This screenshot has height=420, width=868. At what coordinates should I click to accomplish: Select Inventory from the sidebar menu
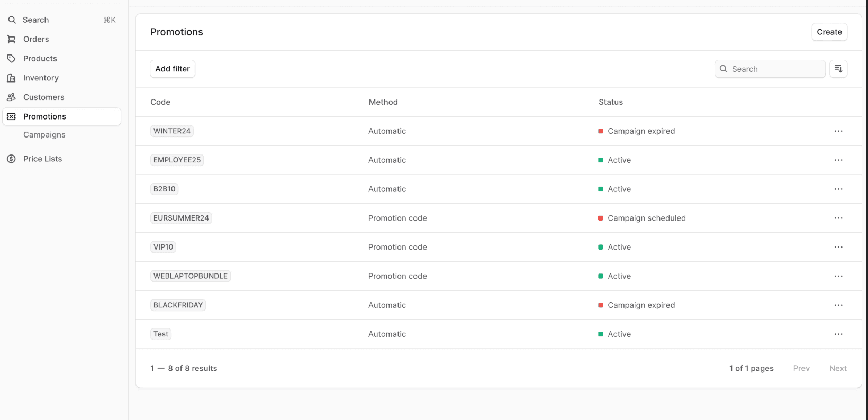pos(41,78)
